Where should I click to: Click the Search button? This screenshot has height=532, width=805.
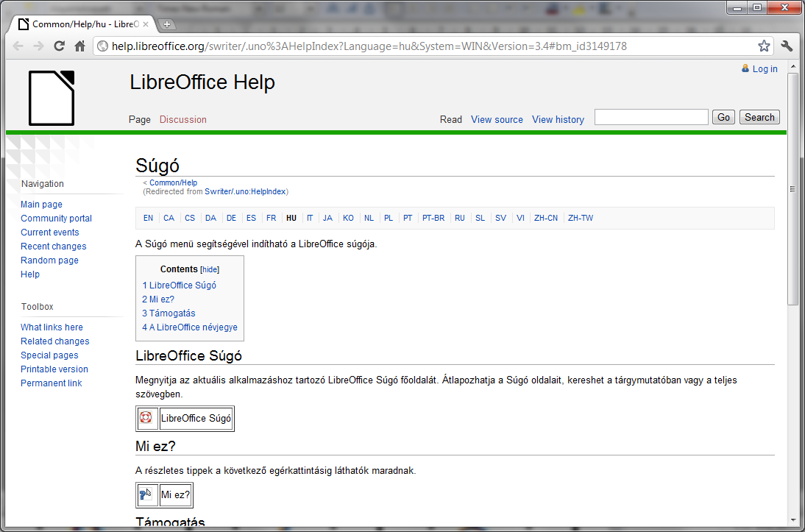point(759,117)
